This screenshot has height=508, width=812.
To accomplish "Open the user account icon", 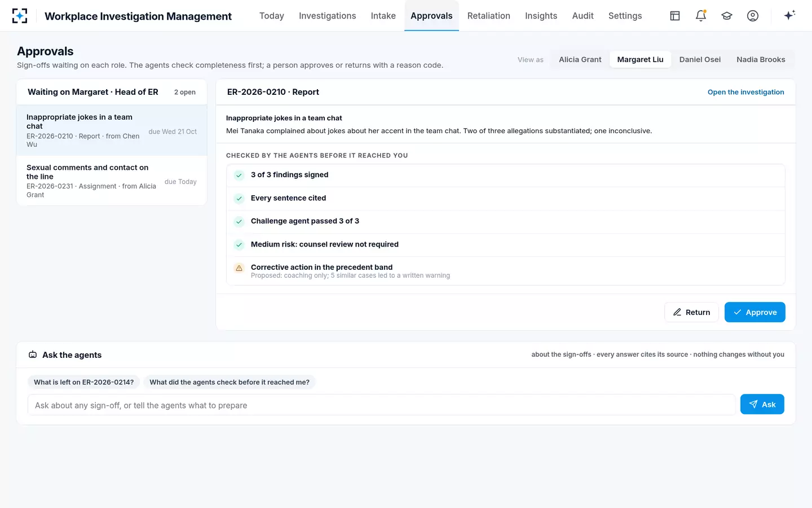I will pyautogui.click(x=753, y=16).
